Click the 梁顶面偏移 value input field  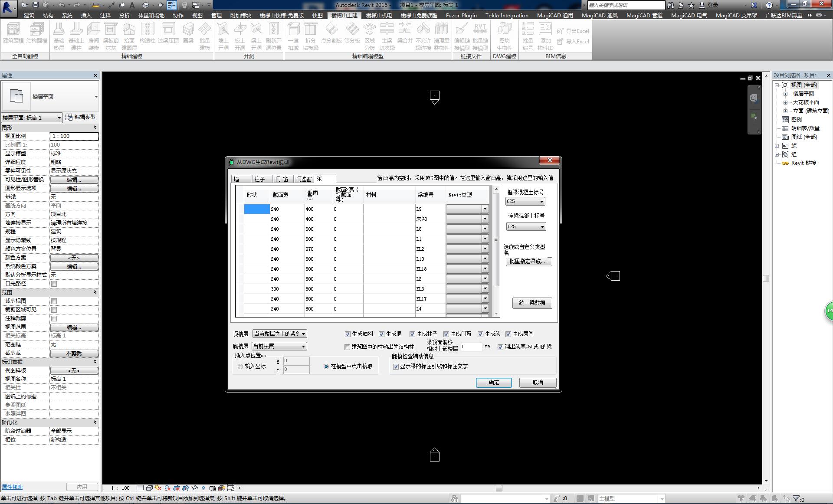click(x=472, y=347)
